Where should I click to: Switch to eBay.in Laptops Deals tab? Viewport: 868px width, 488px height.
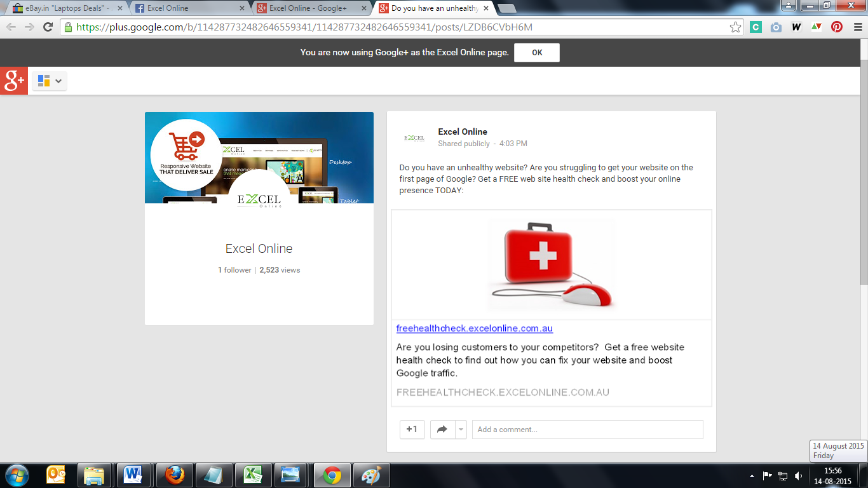click(x=65, y=8)
